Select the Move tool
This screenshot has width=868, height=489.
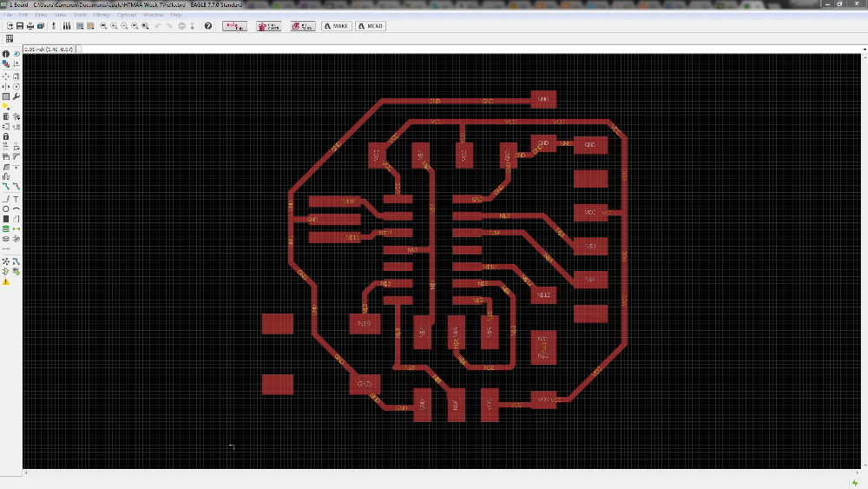tap(5, 76)
